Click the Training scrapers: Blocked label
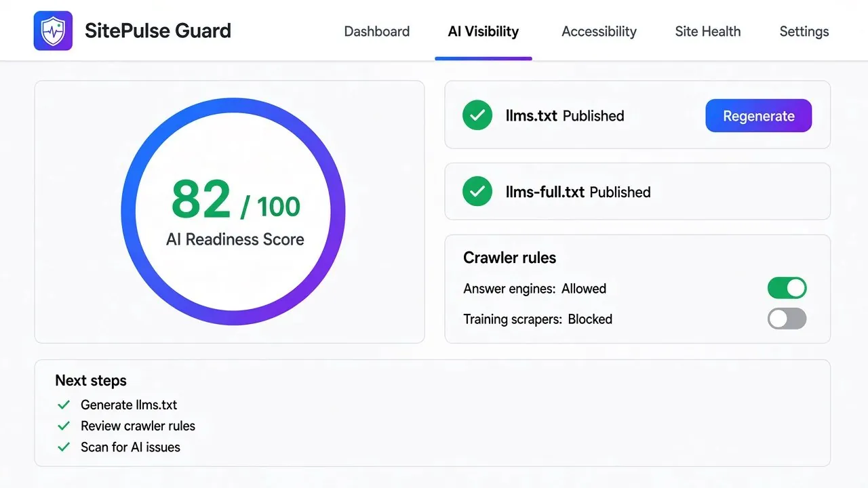 click(x=538, y=319)
